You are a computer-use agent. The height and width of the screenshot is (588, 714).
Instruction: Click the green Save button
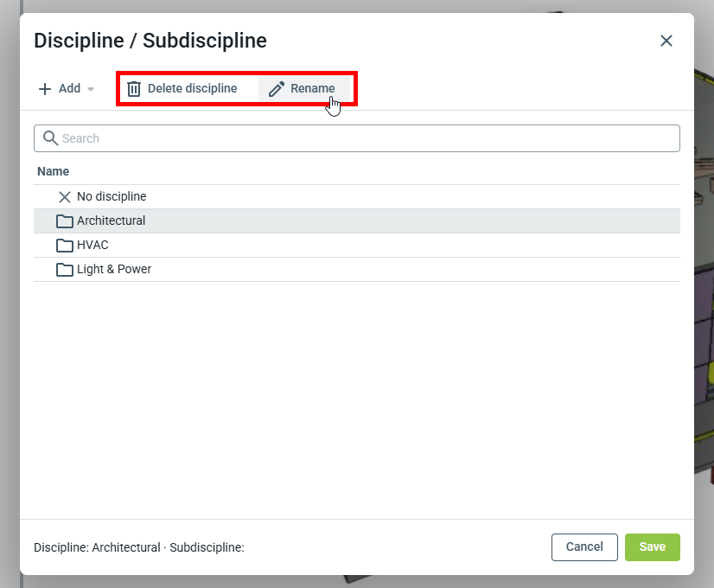click(x=652, y=546)
